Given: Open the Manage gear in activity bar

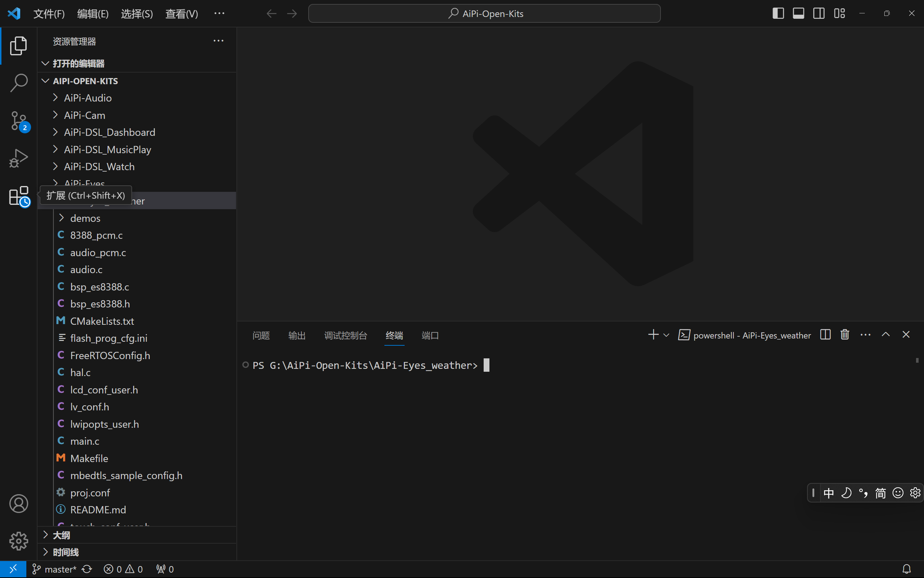Looking at the screenshot, I should click(18, 541).
